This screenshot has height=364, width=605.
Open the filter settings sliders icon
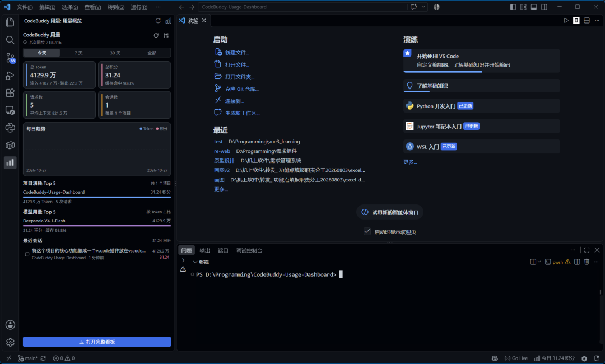tap(166, 35)
